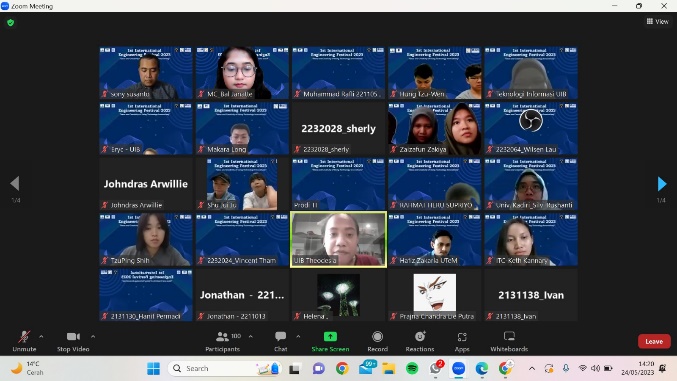
Task: Open the Zoom Apps panel
Action: pos(462,341)
